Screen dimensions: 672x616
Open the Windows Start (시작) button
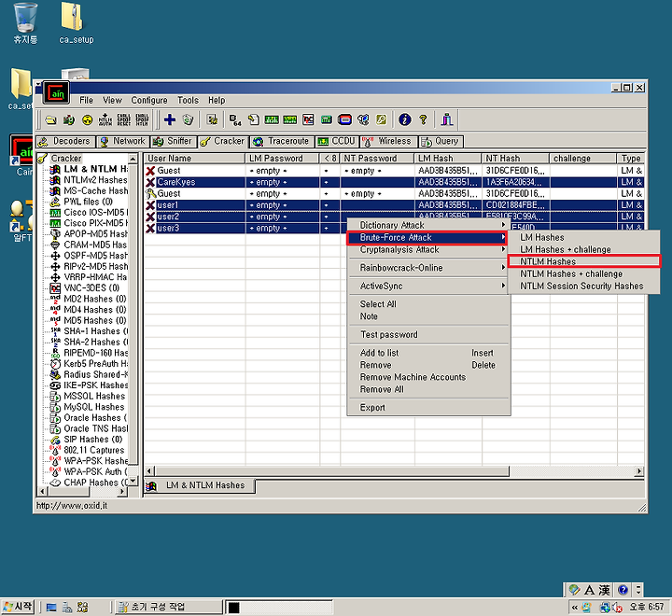click(x=18, y=607)
